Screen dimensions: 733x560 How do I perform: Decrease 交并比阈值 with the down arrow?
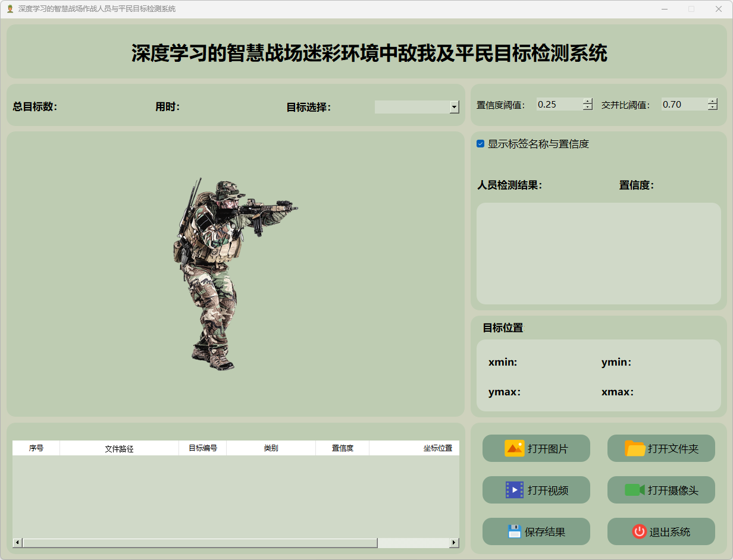pos(713,108)
